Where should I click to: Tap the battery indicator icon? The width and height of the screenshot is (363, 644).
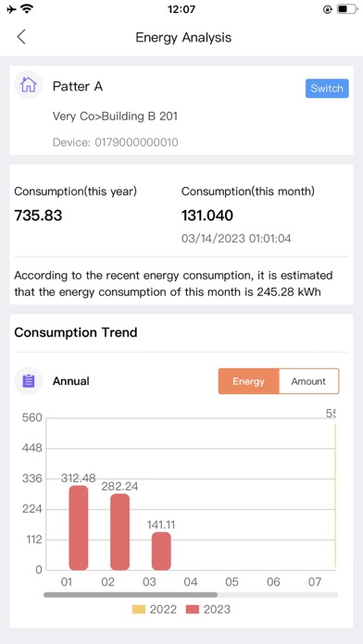tap(346, 9)
